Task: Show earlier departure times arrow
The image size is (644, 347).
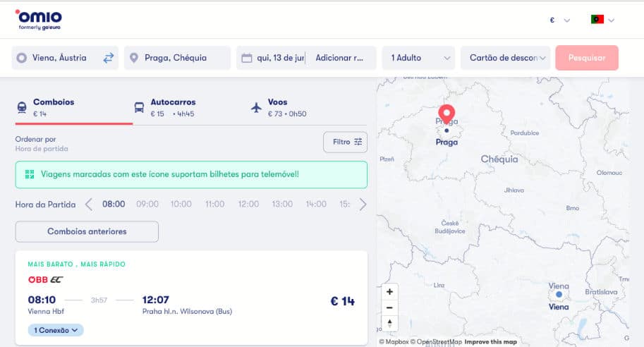Action: tap(89, 204)
